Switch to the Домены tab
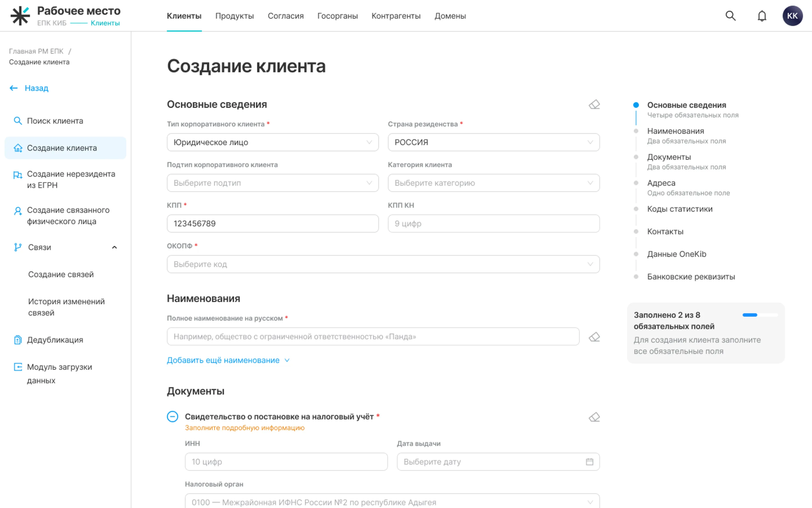 (450, 16)
